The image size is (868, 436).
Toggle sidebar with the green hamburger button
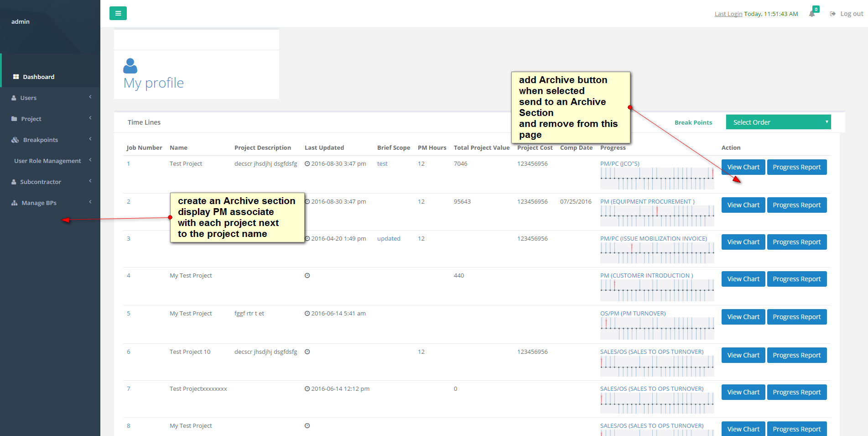click(118, 13)
